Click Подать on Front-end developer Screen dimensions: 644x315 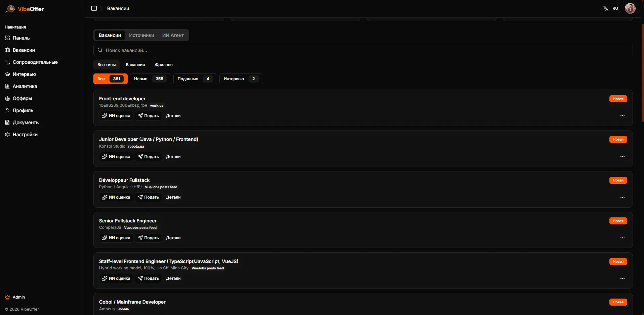tap(148, 116)
